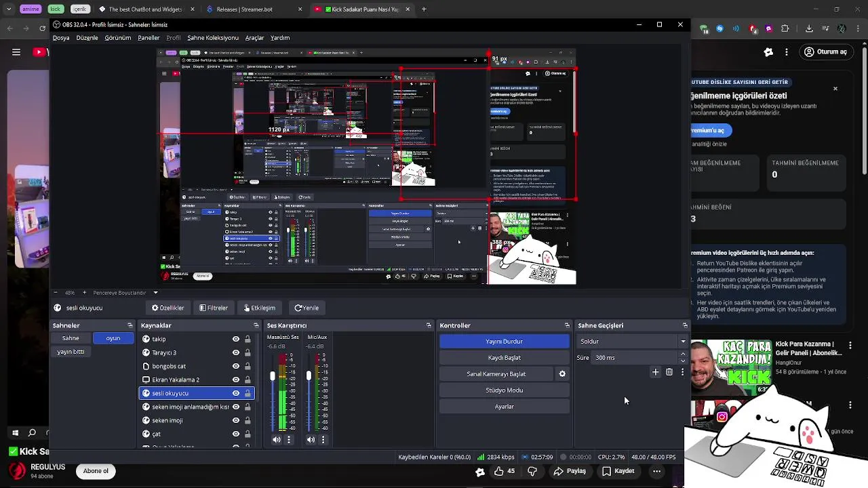
Task: Open Masaüstü Ses three-dot audio options
Action: 289,440
